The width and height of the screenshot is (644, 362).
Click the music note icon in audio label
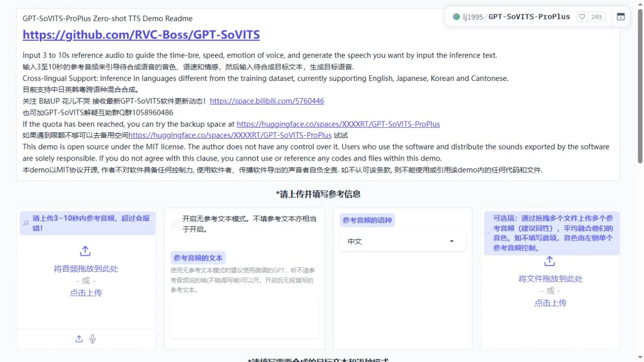click(26, 223)
